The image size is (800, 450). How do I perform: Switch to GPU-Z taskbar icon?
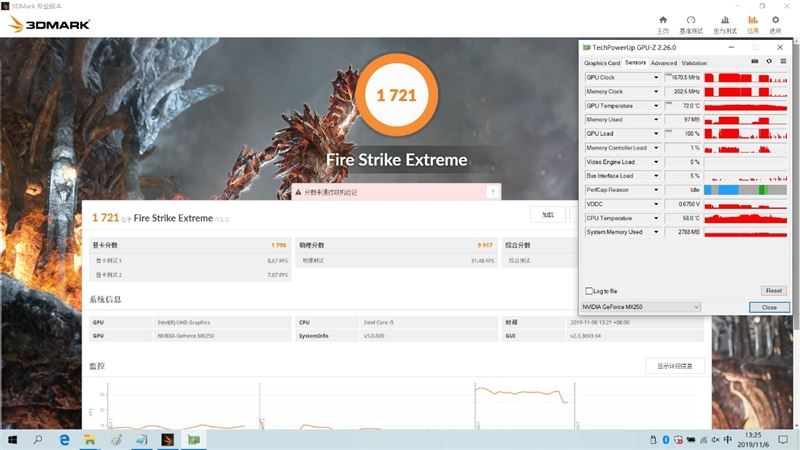194,439
